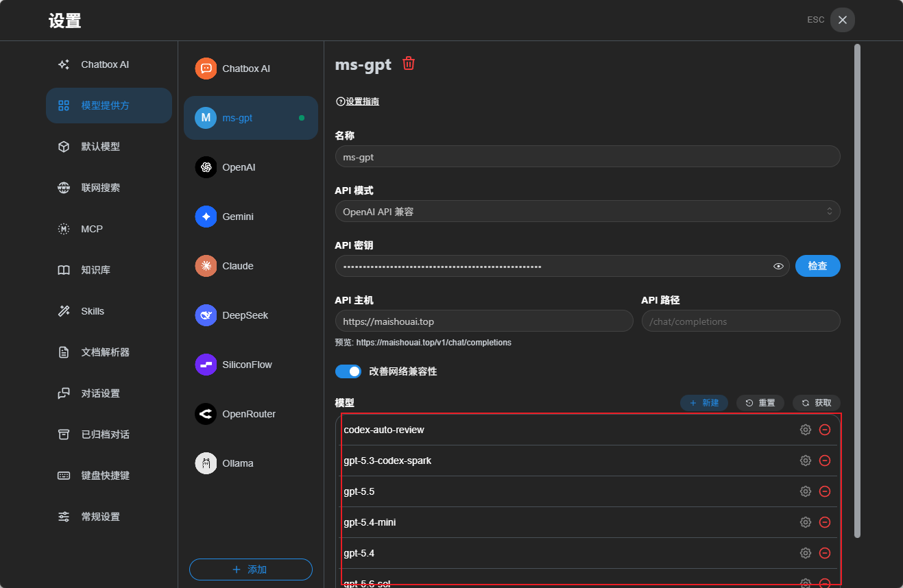Open the SiliconFlow provider settings
The image size is (903, 588).
tap(251, 365)
